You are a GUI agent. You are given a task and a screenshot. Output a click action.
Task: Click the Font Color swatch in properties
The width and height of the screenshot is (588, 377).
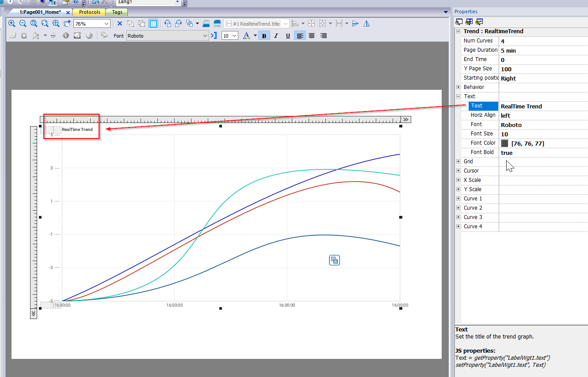505,143
